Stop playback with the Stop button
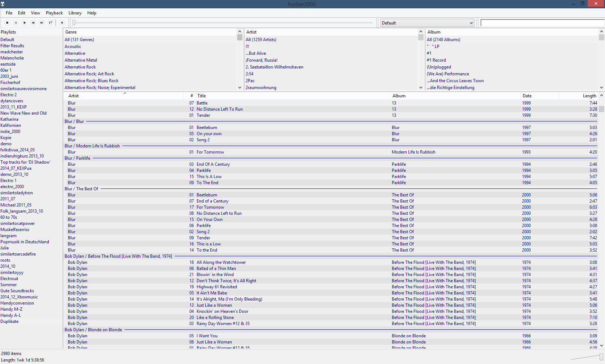The height and width of the screenshot is (364, 605). point(7,23)
